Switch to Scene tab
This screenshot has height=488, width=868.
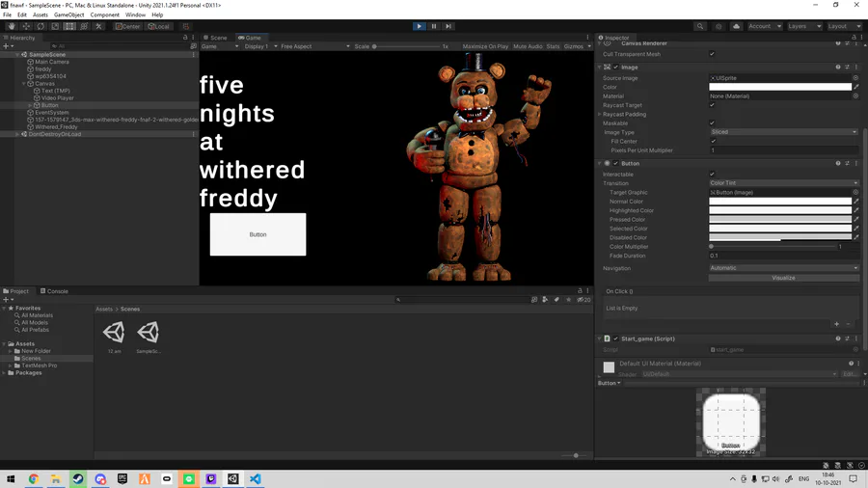(215, 38)
